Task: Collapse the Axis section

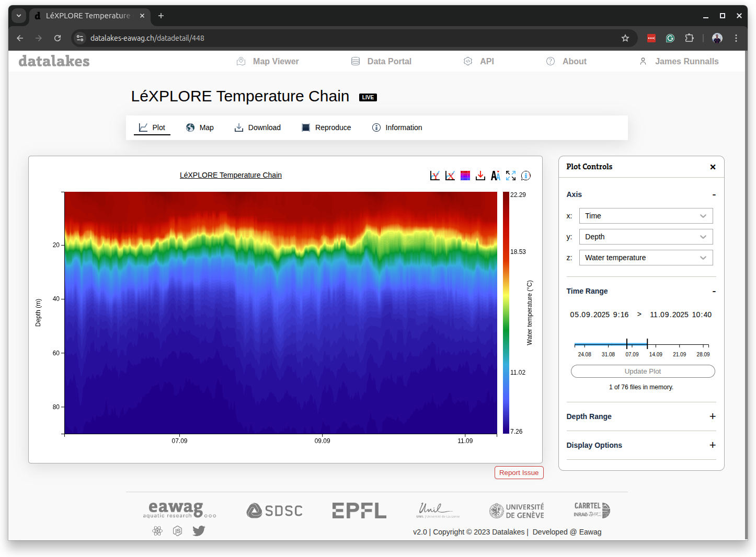Action: click(714, 194)
